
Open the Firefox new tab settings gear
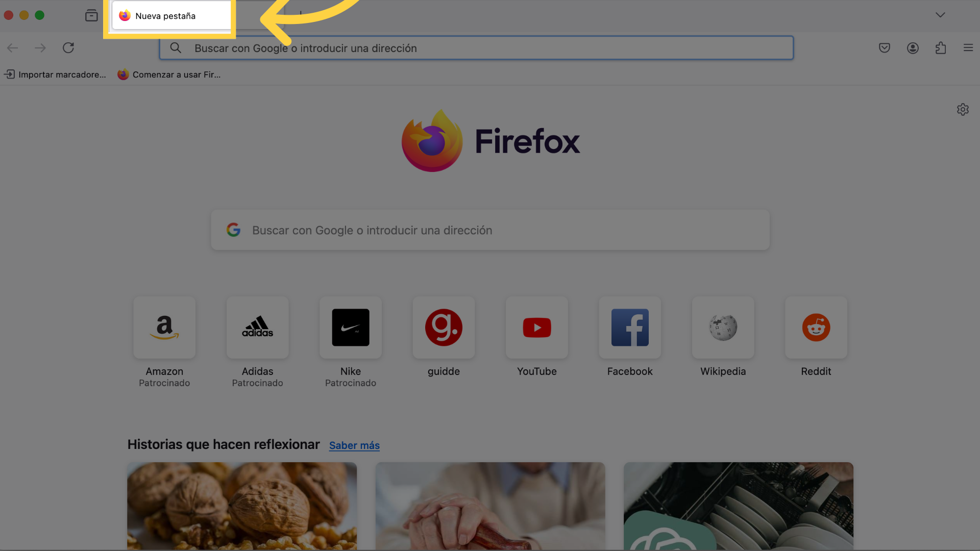click(964, 109)
